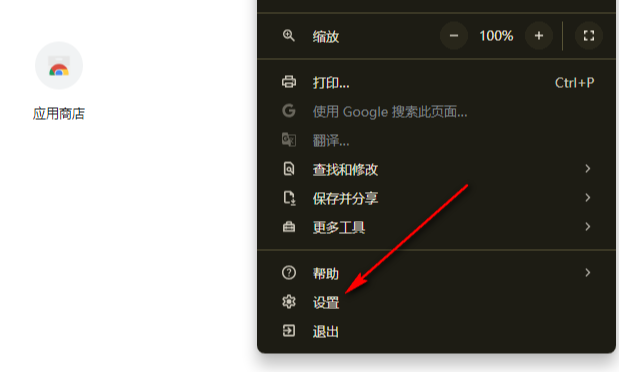Click the settings gear icon
Viewport: 619px width, 372px height.
point(289,302)
